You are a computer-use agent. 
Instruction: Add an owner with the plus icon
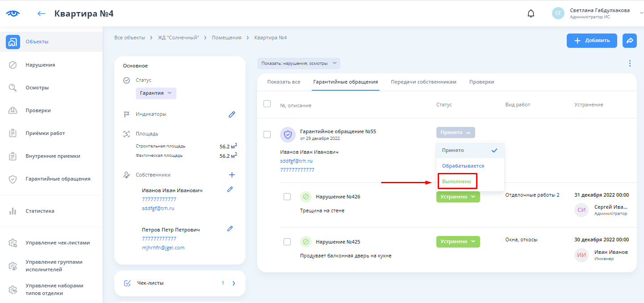click(232, 175)
